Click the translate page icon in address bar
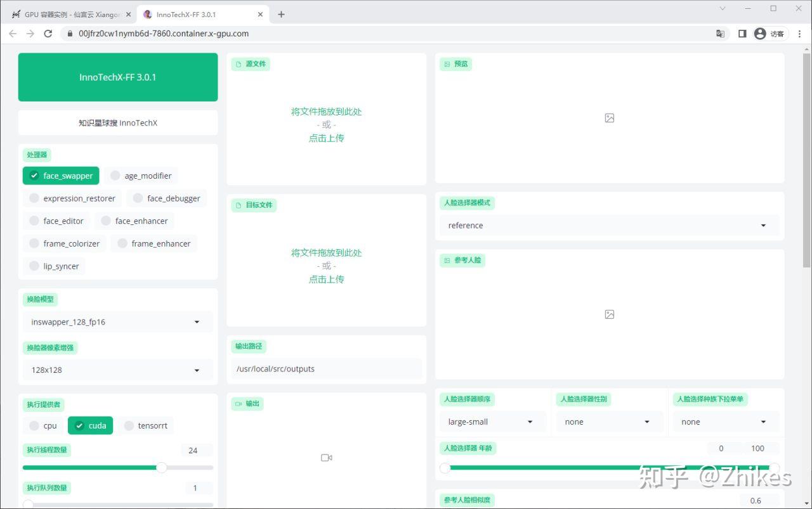812x509 pixels. (x=720, y=34)
